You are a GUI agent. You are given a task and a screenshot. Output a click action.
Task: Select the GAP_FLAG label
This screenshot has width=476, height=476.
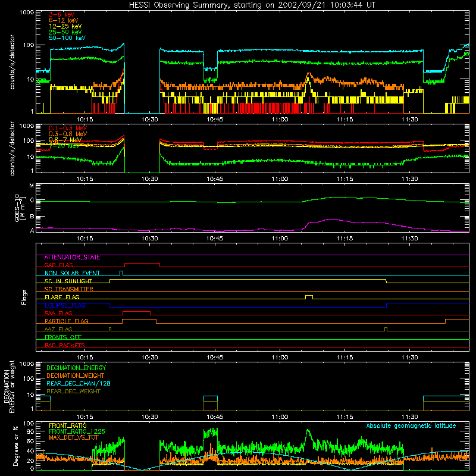59,265
